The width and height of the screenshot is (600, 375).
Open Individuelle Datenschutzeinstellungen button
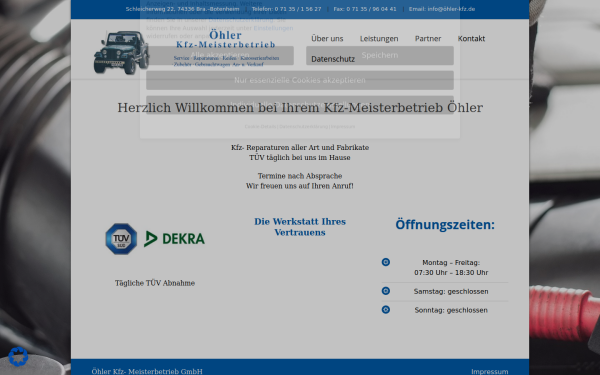point(300,104)
